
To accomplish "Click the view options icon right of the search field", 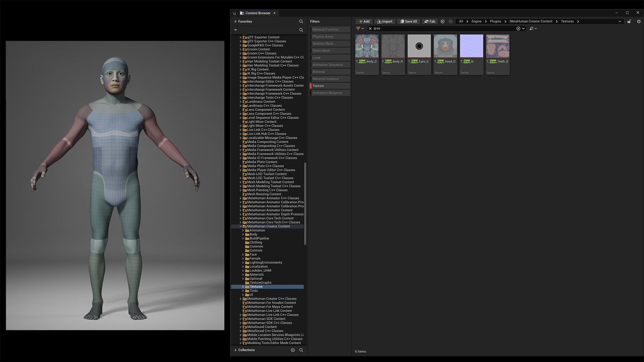I will point(531,28).
